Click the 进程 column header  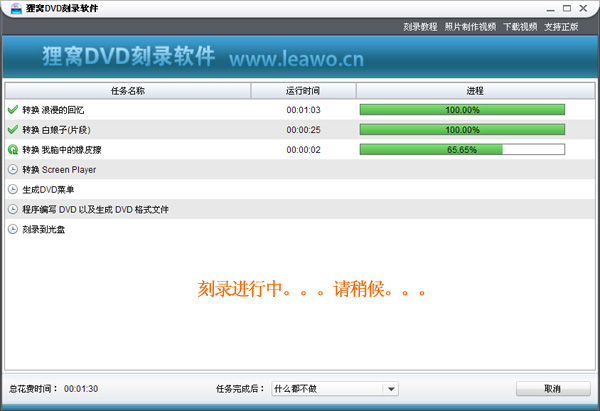[x=475, y=91]
